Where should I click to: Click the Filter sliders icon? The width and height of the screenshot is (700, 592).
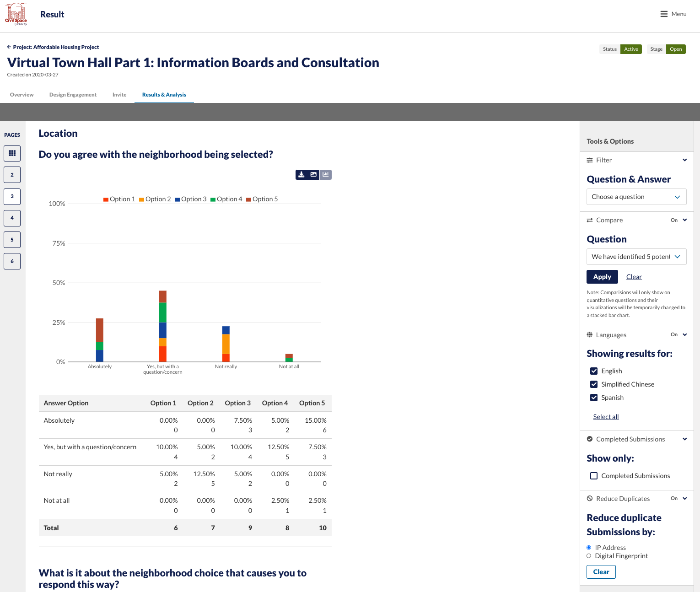[590, 160]
